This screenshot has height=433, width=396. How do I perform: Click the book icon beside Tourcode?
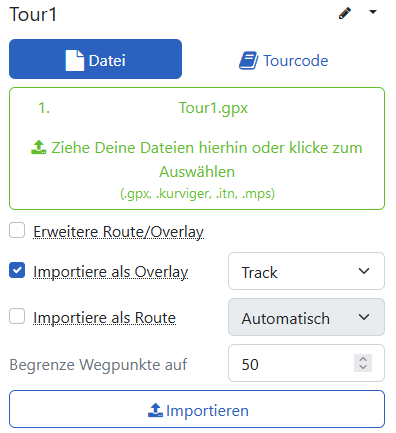click(248, 60)
